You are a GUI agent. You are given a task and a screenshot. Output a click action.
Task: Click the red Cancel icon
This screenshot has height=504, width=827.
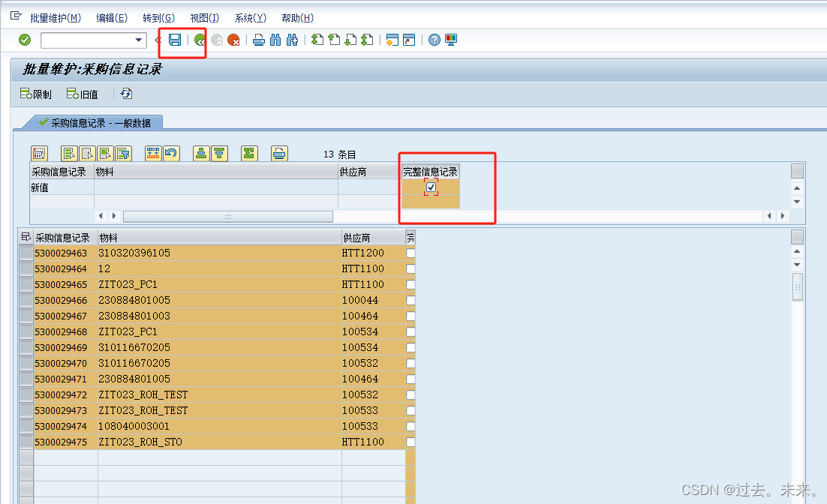pyautogui.click(x=233, y=40)
